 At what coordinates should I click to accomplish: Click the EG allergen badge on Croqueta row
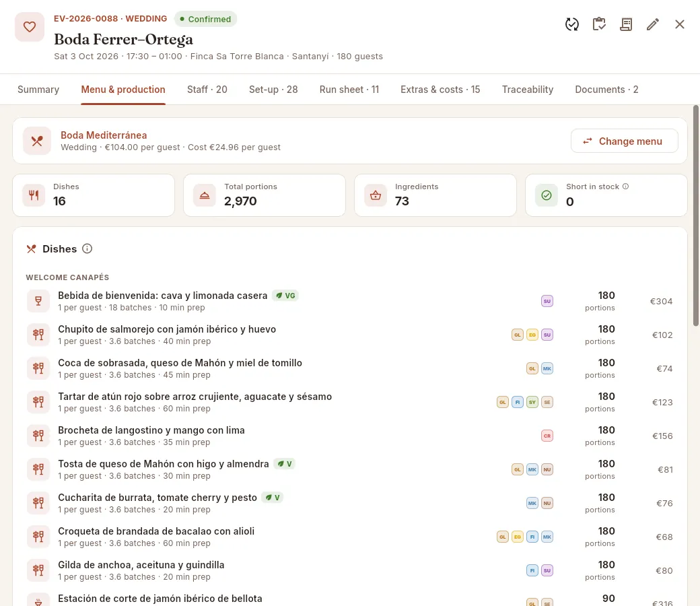tap(518, 537)
